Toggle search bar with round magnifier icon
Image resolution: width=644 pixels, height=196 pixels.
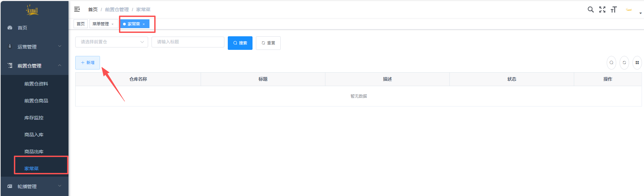pos(611,63)
